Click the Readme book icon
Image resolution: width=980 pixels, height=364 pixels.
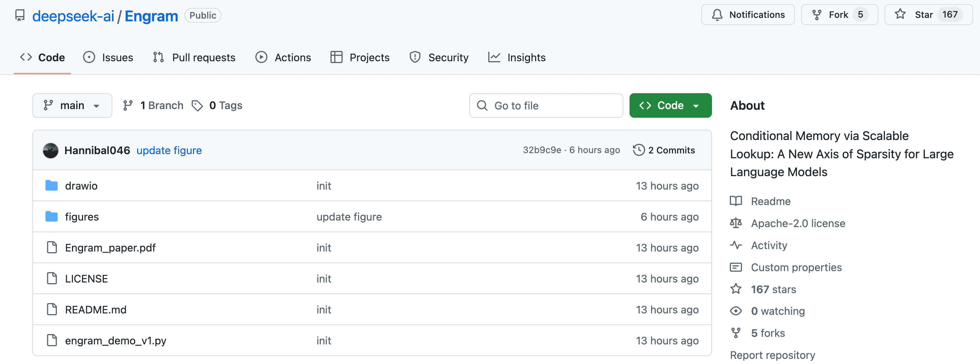click(x=736, y=201)
